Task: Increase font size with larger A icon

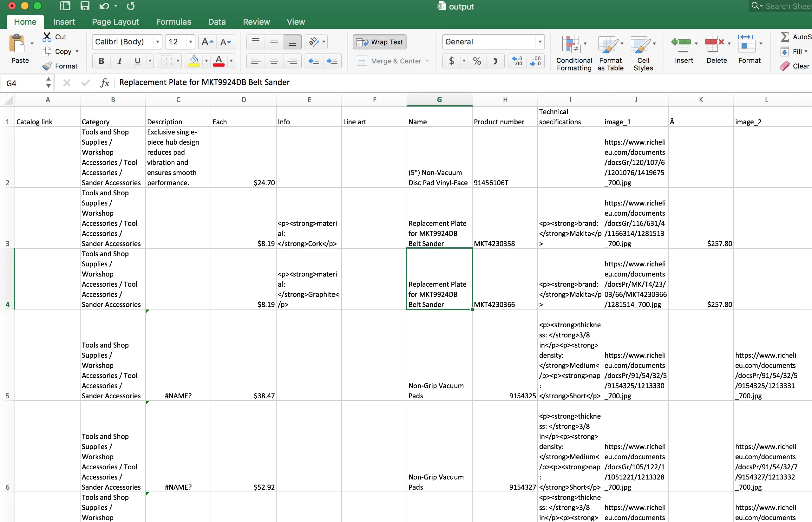Action: tap(207, 42)
